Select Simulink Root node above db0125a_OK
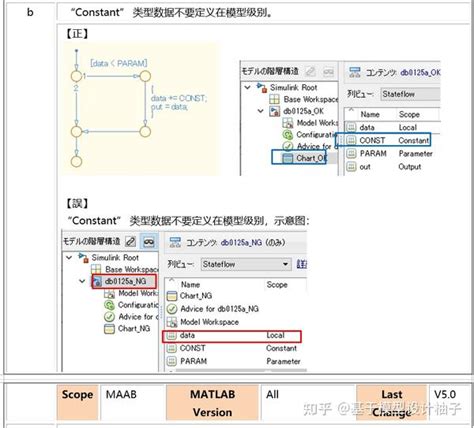 point(293,88)
